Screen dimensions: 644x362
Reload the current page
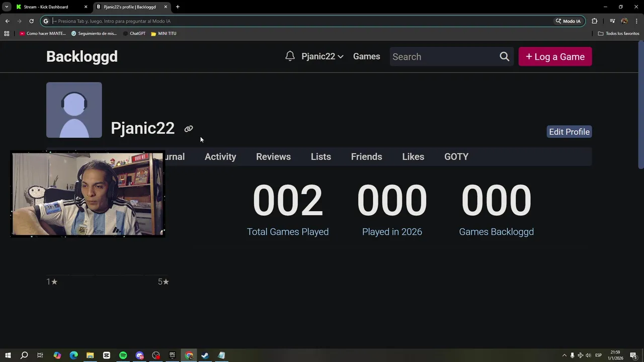[31, 21]
